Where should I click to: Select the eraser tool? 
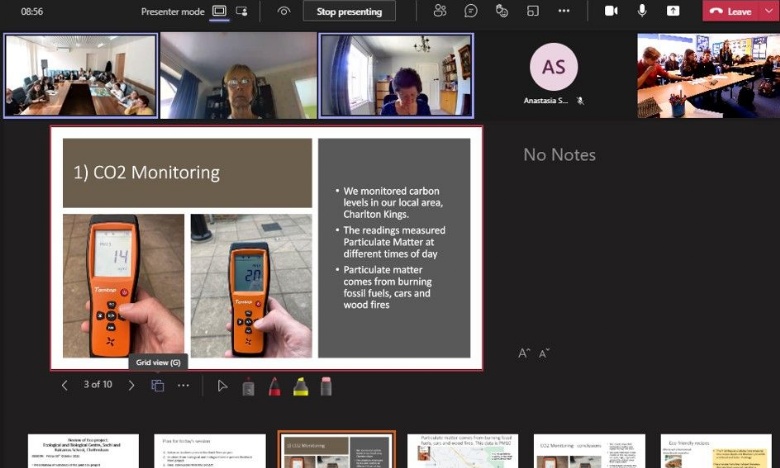(326, 385)
